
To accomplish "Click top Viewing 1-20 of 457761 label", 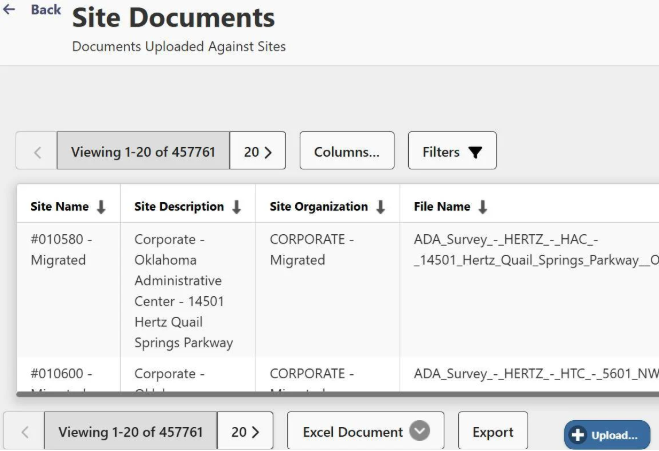I will 143,152.
